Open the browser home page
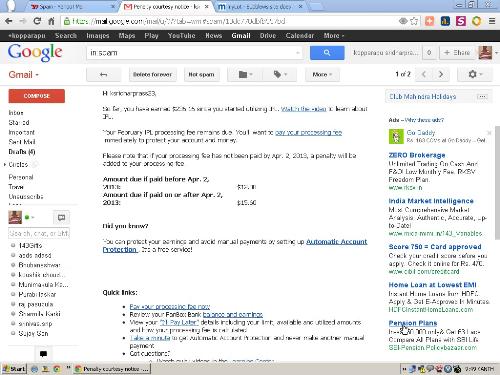The image size is (500, 375). [x=51, y=21]
